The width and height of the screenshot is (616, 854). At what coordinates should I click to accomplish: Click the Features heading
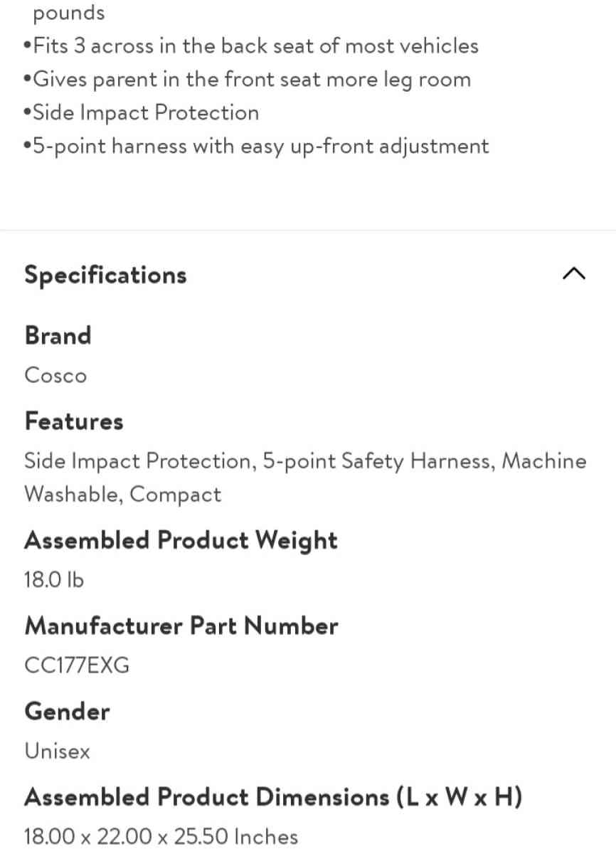[x=73, y=421]
